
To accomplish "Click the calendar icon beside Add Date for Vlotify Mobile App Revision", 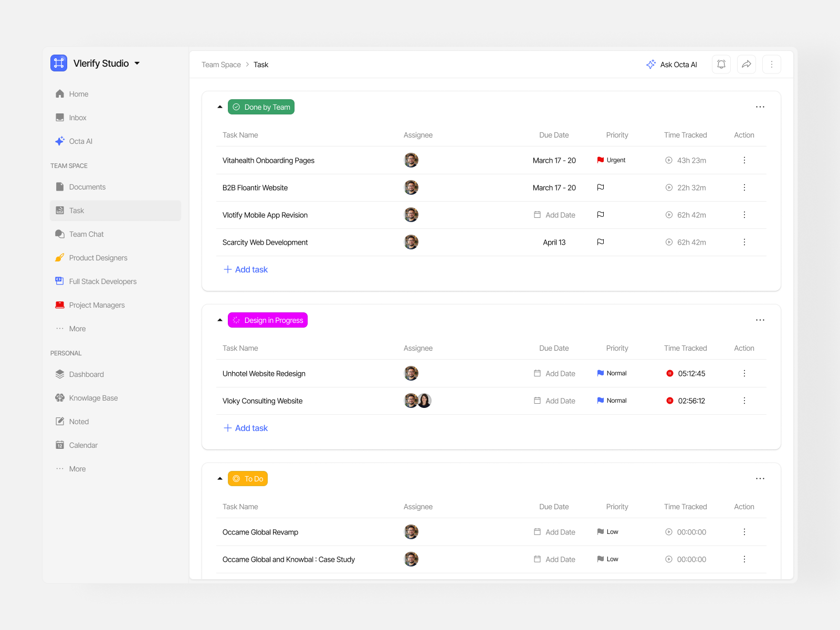I will pyautogui.click(x=537, y=215).
